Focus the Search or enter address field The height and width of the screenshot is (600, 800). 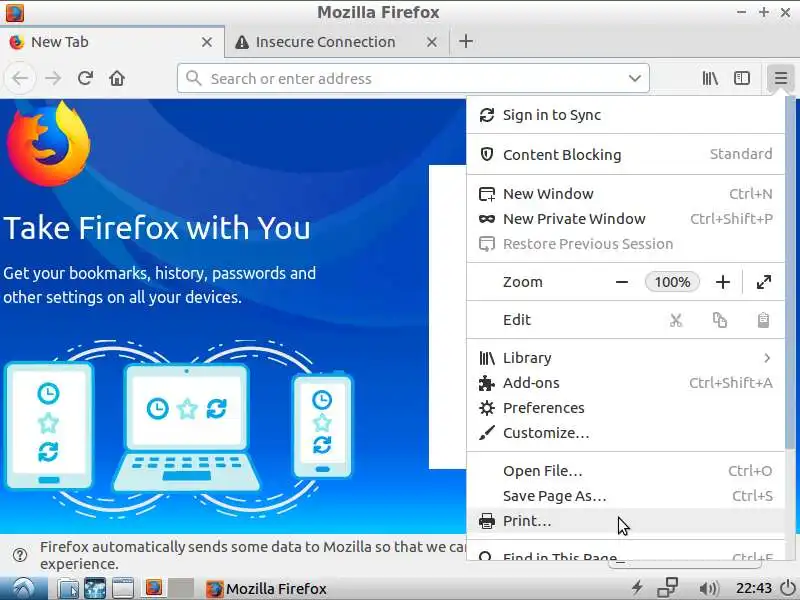[x=413, y=79]
